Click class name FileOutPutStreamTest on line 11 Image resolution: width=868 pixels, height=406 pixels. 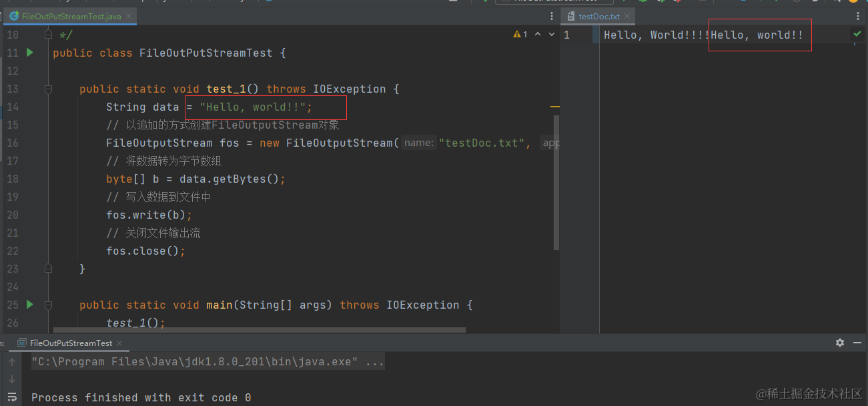point(205,53)
